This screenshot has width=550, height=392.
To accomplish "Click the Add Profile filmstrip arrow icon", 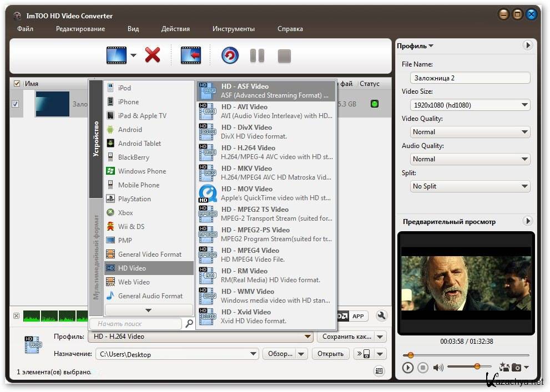I will 190,55.
